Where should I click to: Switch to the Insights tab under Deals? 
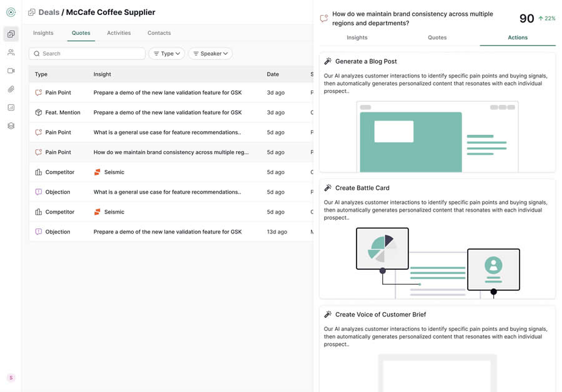(43, 33)
